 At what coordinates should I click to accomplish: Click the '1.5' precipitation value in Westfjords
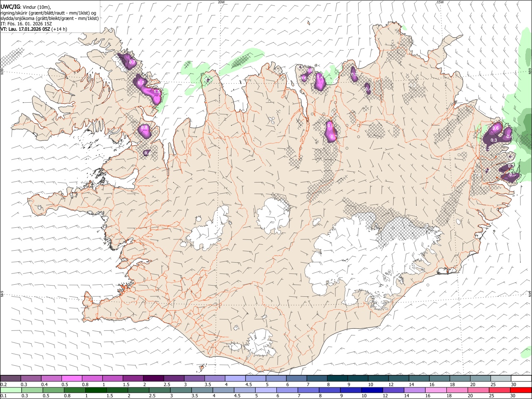click(157, 92)
